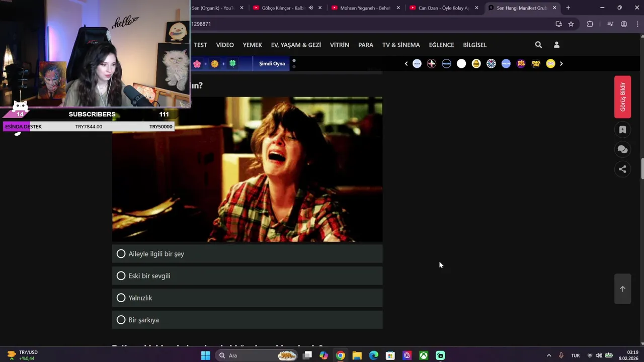This screenshot has height=362, width=644.
Task: Open volume control in system tray
Action: click(x=599, y=355)
